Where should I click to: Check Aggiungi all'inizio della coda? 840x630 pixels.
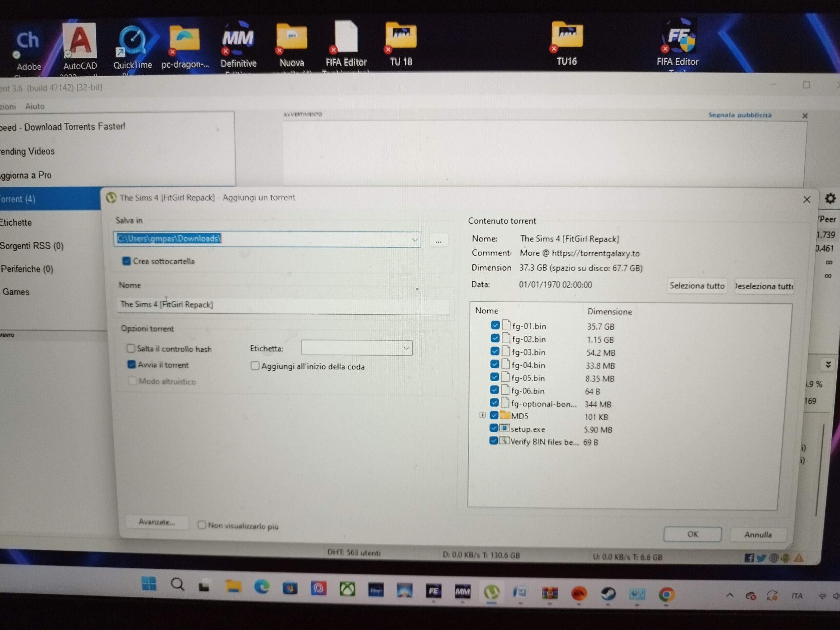click(x=255, y=366)
